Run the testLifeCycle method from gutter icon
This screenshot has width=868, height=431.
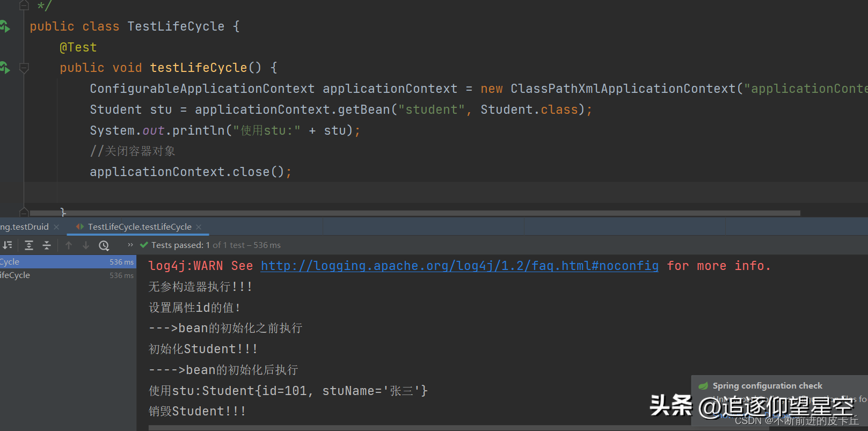[5, 68]
